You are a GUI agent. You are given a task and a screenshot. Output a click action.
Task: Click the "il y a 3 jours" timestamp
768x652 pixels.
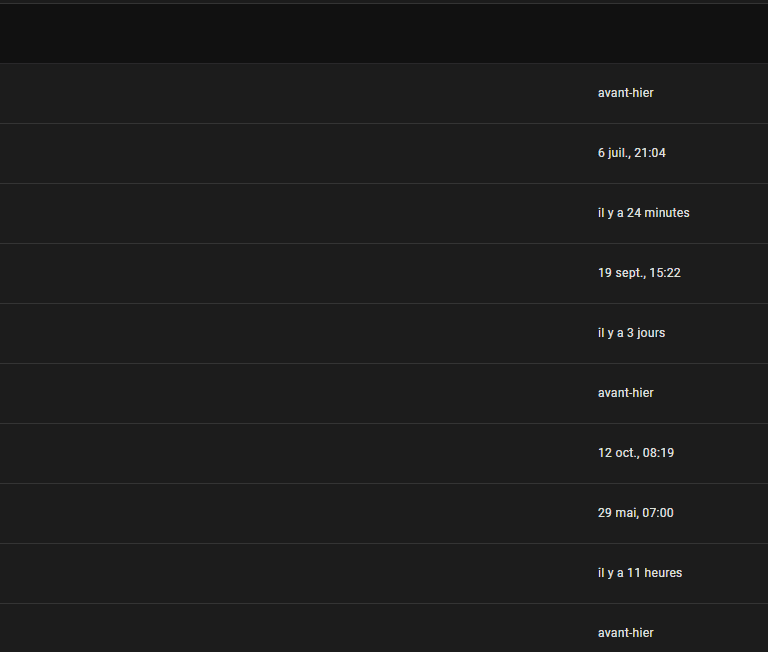631,333
